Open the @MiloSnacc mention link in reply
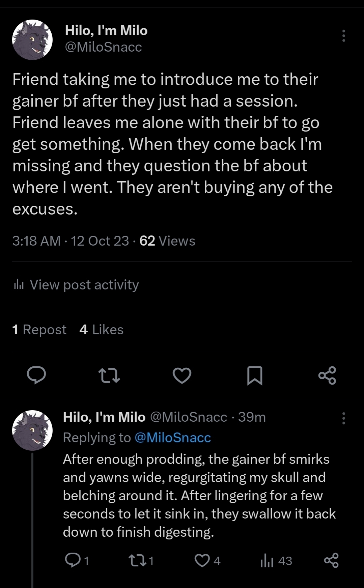Viewport: 364px width, 588px height. (x=172, y=438)
